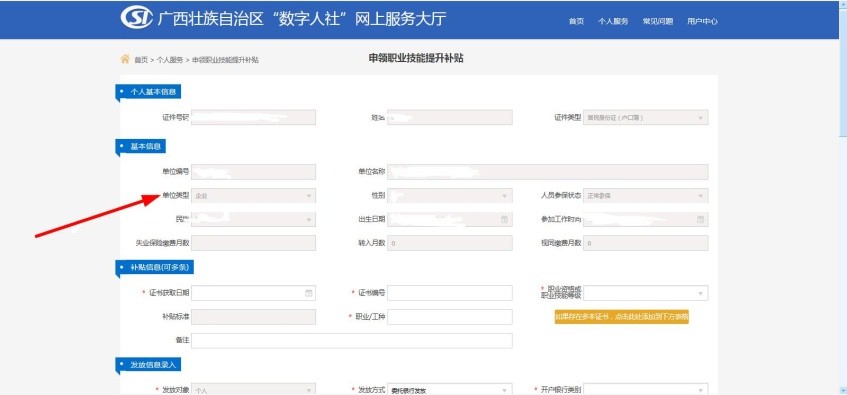Click the 备注 input field
Screen dimensions: 847x395
coord(352,341)
